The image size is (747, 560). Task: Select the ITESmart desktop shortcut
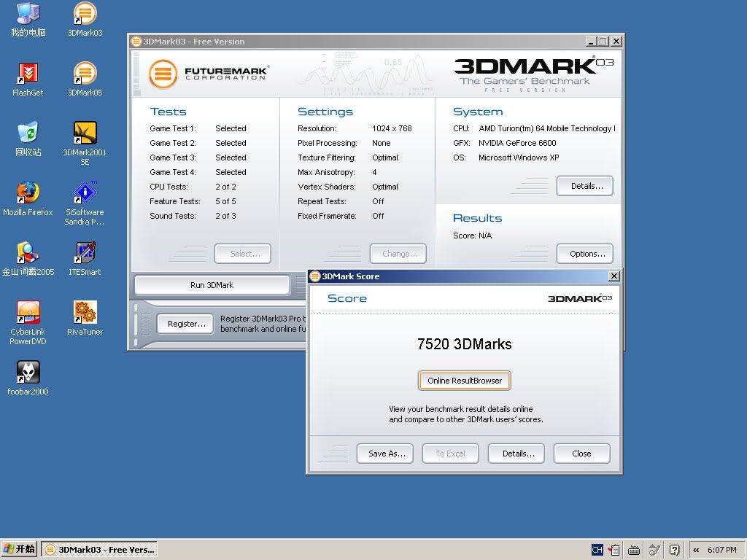click(x=85, y=259)
